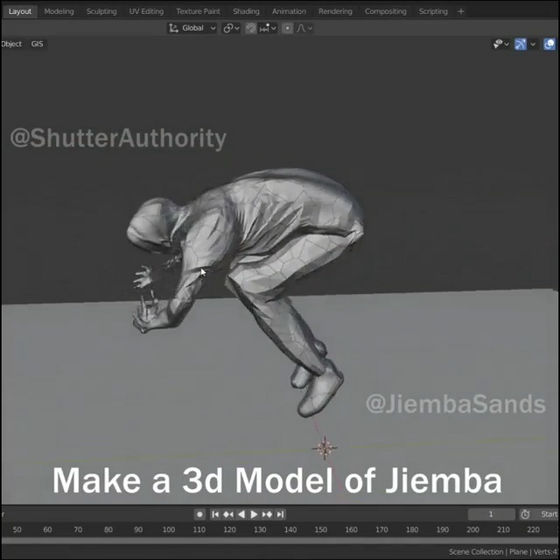Toggle the preview range clock icon

point(525,514)
